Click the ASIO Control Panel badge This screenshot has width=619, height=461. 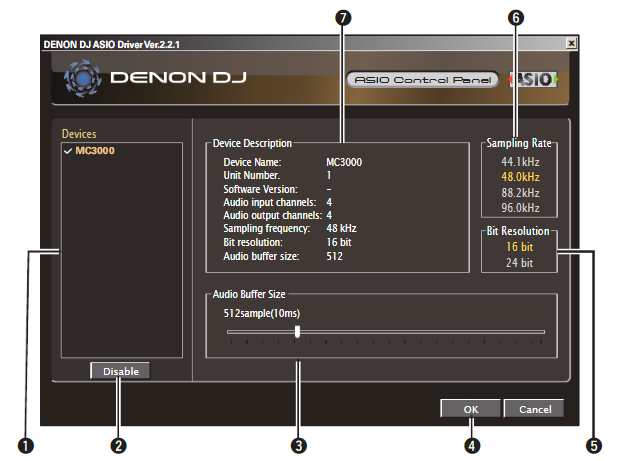pos(422,80)
